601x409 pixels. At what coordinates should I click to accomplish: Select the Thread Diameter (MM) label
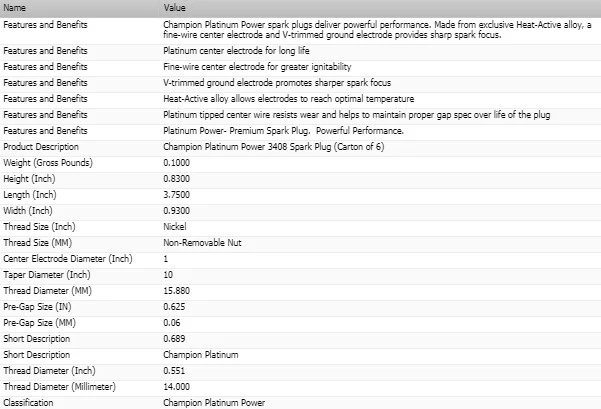coord(47,291)
